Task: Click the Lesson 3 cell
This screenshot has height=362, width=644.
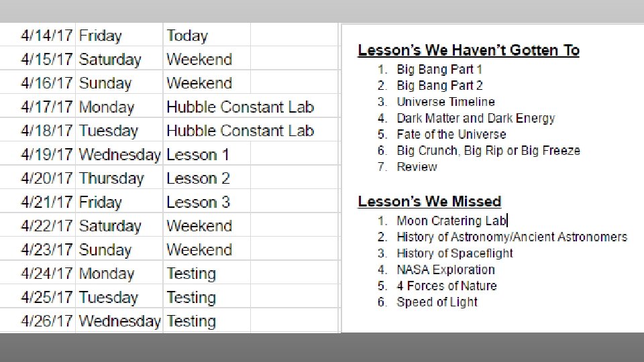Action: pos(198,202)
